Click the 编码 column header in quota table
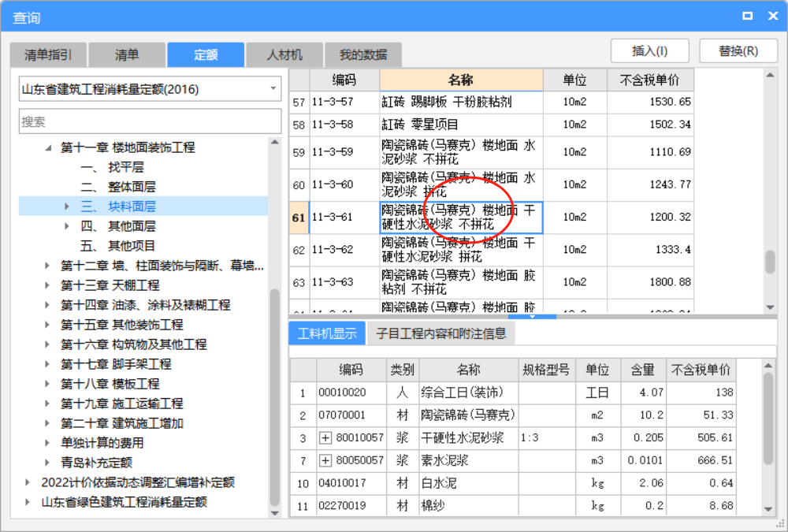 (344, 80)
